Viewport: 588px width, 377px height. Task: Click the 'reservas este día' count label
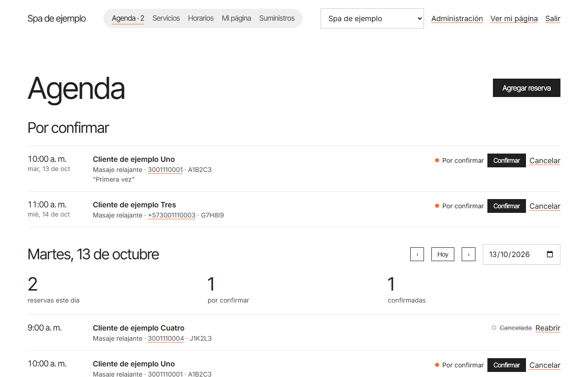(53, 300)
